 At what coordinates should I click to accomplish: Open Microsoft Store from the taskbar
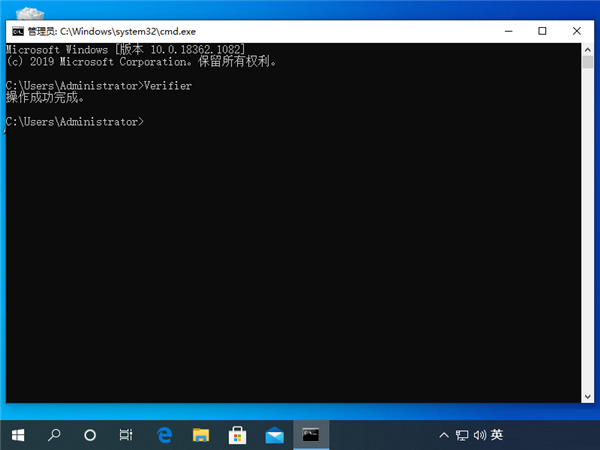tap(238, 435)
